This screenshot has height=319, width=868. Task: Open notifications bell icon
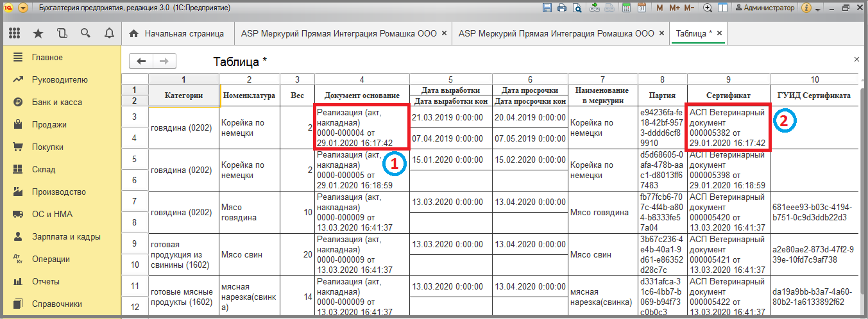coord(109,33)
